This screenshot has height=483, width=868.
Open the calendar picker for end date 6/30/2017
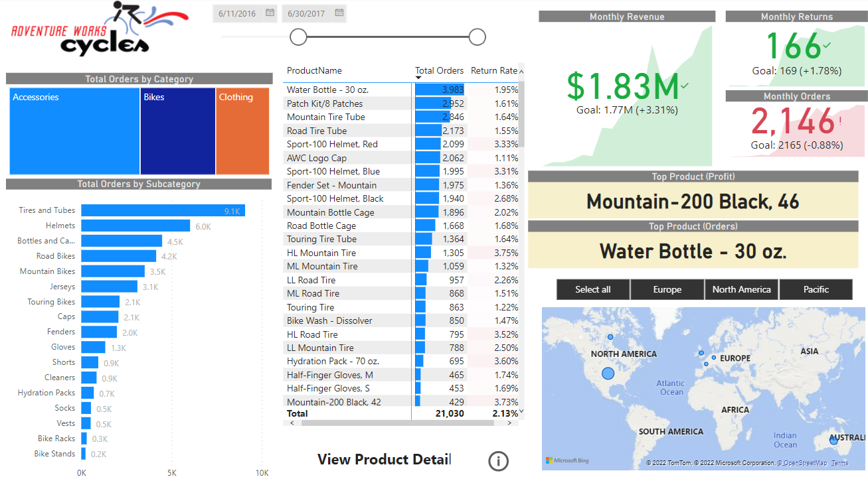[x=339, y=13]
